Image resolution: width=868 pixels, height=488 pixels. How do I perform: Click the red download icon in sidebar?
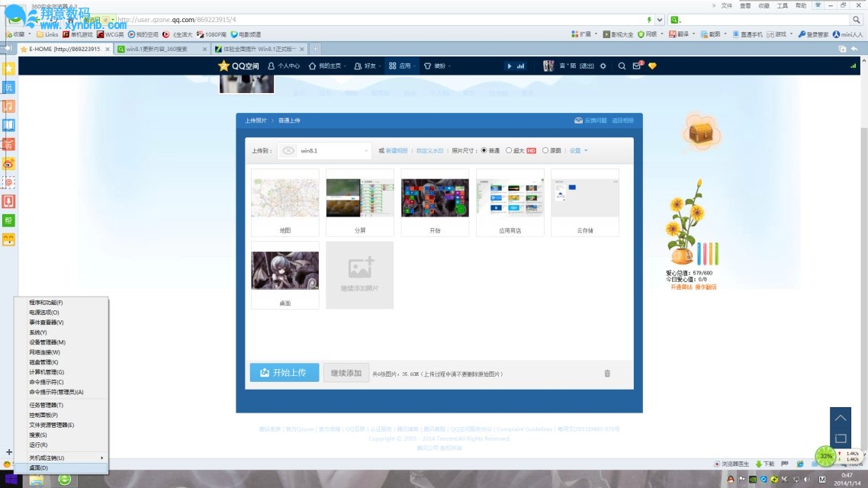coord(9,201)
